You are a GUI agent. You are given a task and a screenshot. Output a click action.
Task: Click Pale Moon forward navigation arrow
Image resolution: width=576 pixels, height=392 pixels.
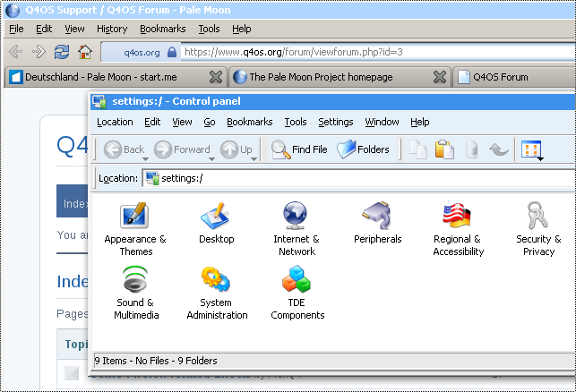[39, 52]
